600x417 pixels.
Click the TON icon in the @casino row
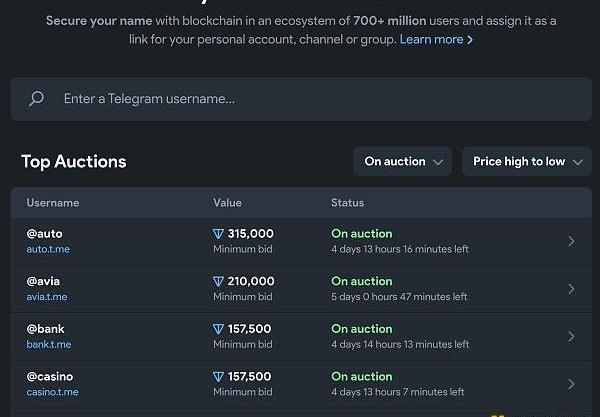(219, 377)
